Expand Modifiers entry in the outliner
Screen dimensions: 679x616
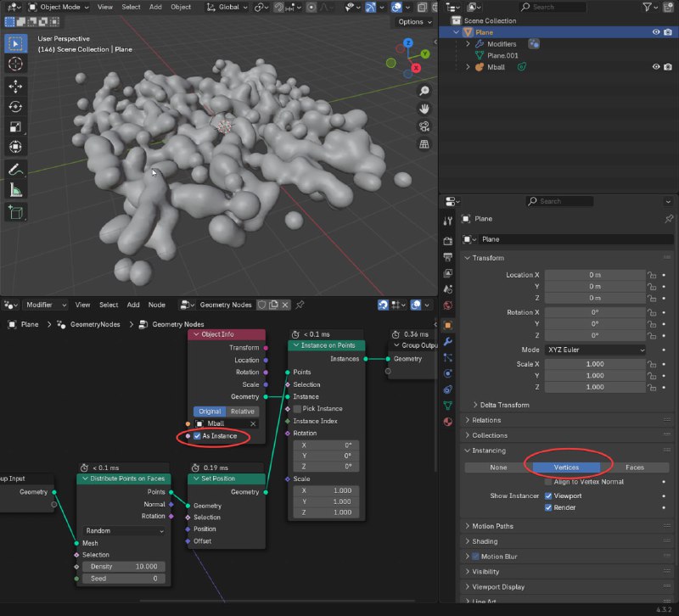click(x=468, y=44)
